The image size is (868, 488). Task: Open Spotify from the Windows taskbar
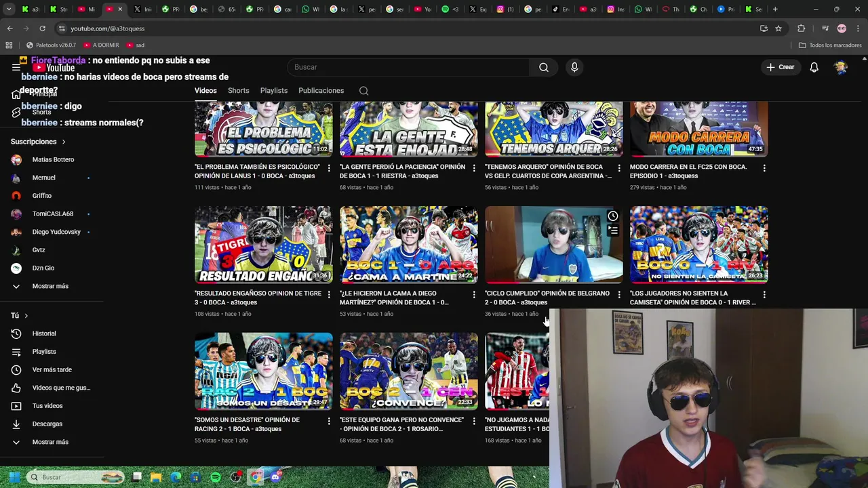pyautogui.click(x=216, y=477)
